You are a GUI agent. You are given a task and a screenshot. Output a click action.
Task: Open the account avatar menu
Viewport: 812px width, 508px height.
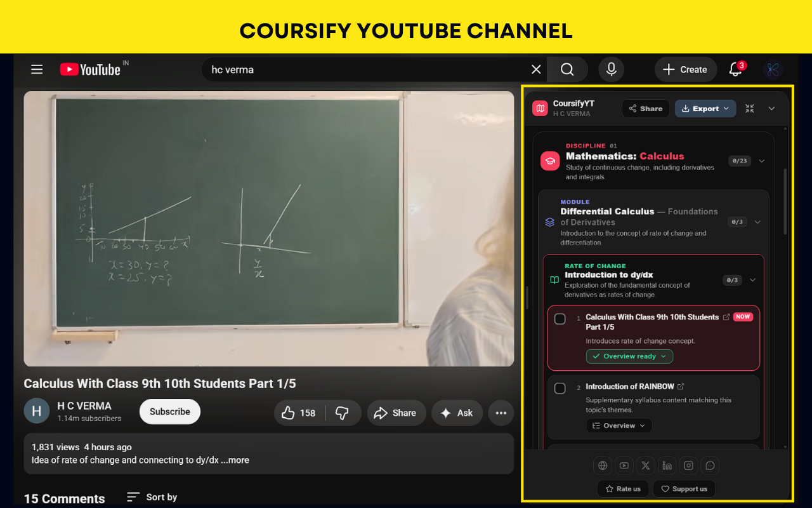(x=773, y=69)
